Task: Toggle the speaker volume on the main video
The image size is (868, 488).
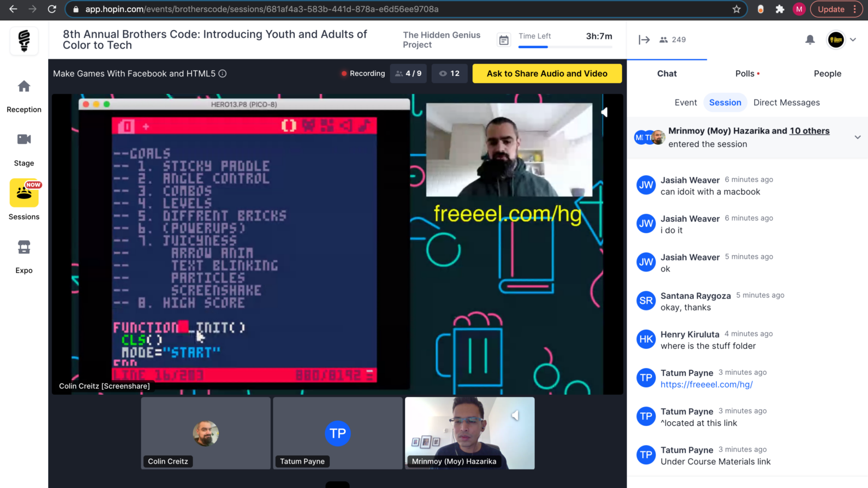Action: coord(604,112)
